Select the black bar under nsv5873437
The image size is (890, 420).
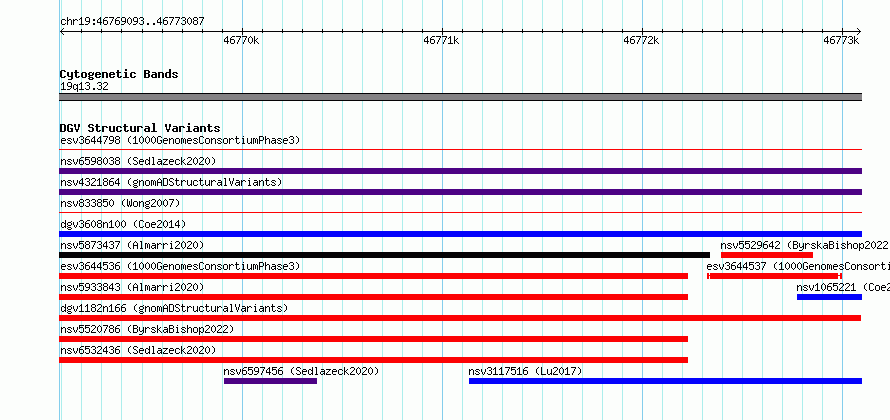(x=385, y=255)
